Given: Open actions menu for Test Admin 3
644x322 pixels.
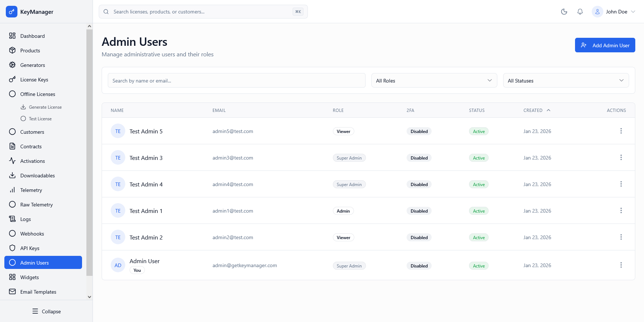Looking at the screenshot, I should tap(621, 157).
